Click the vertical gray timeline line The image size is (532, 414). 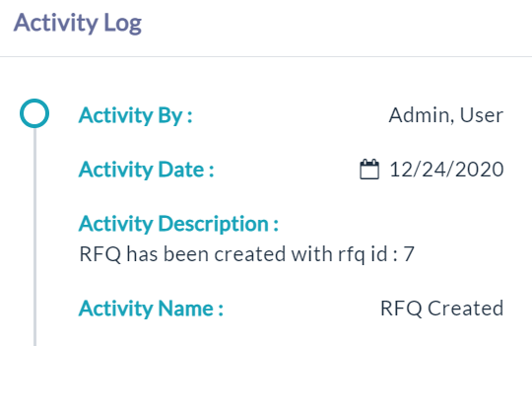coord(34,237)
